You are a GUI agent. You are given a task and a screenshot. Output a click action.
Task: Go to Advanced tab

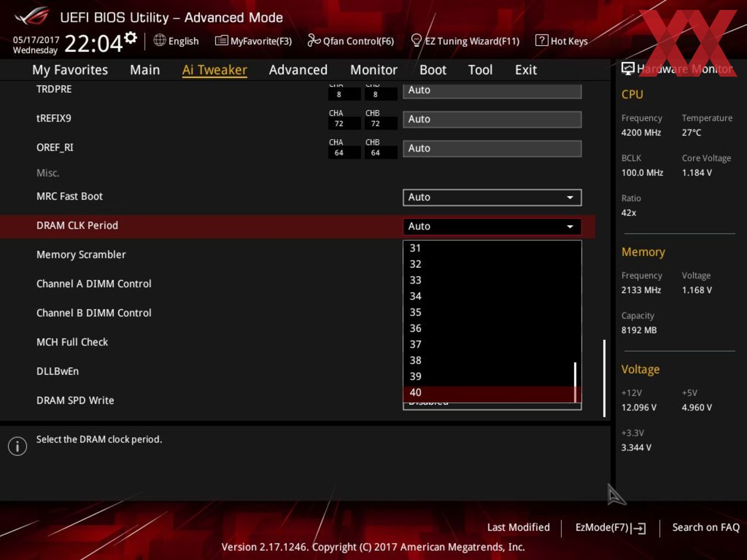point(298,70)
